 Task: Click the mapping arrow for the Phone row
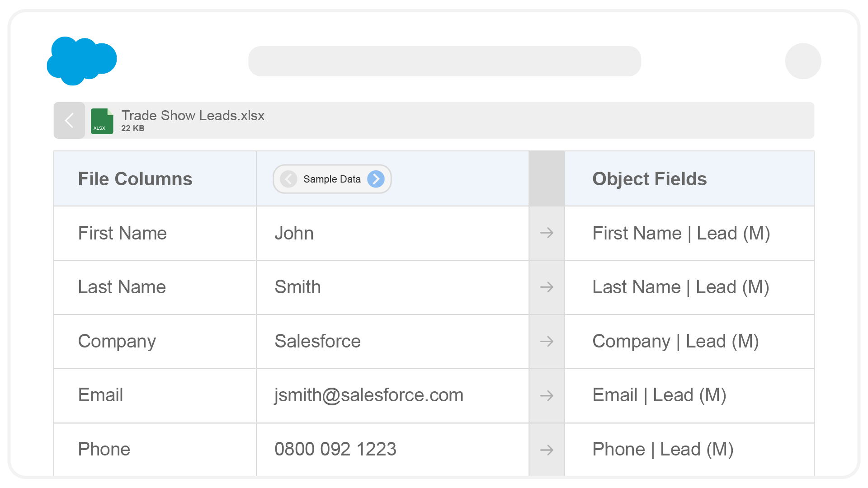(x=547, y=449)
